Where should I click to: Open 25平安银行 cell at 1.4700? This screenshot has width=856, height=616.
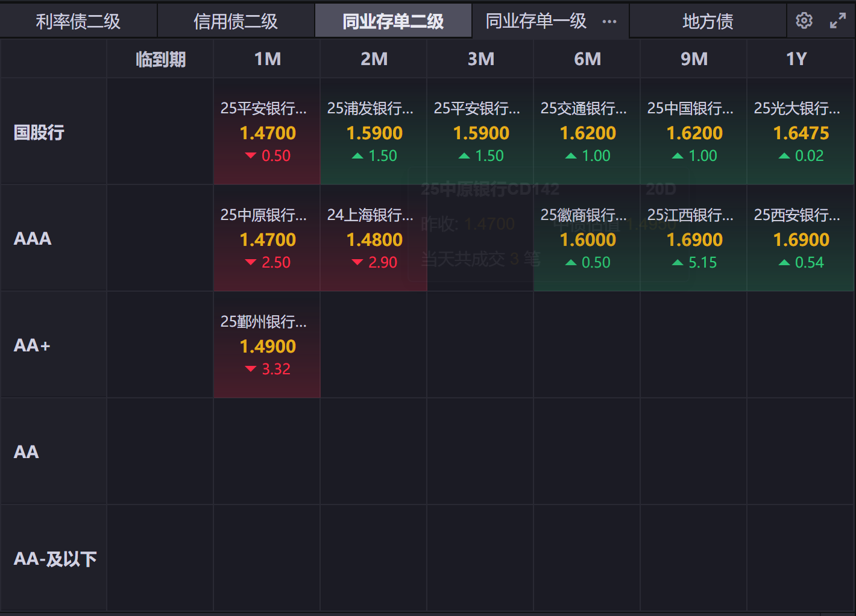(267, 132)
